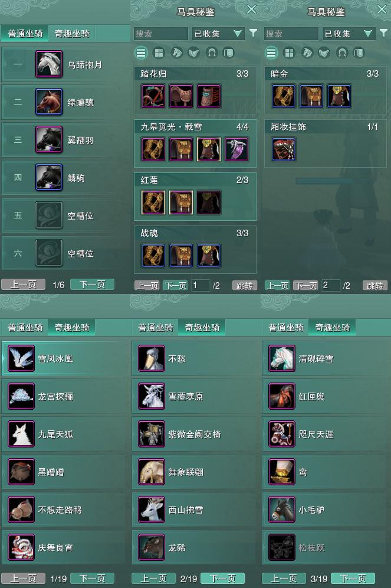
Task: Switch to 普通坐骑 tab above 清砚碎雪
Action: (286, 328)
